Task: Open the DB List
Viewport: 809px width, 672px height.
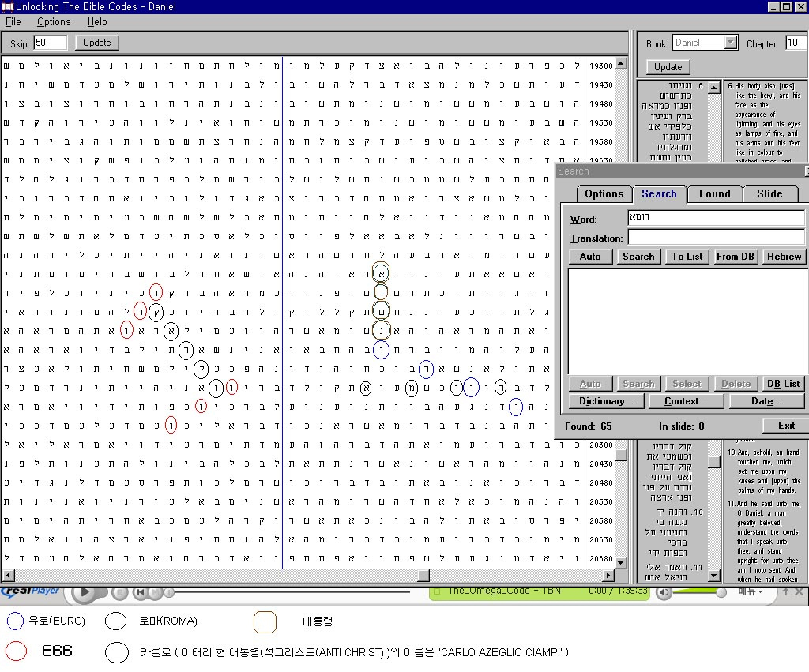Action: (x=783, y=384)
